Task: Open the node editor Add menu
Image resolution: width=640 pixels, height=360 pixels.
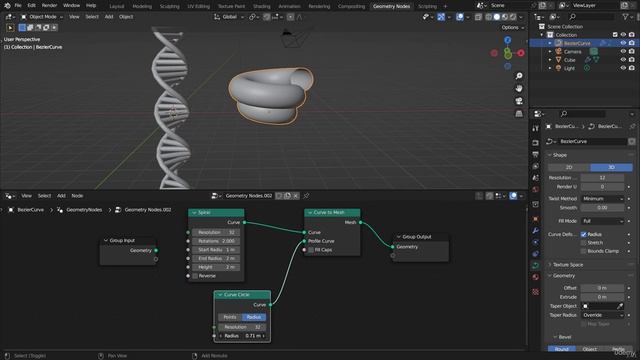Action: click(61, 196)
